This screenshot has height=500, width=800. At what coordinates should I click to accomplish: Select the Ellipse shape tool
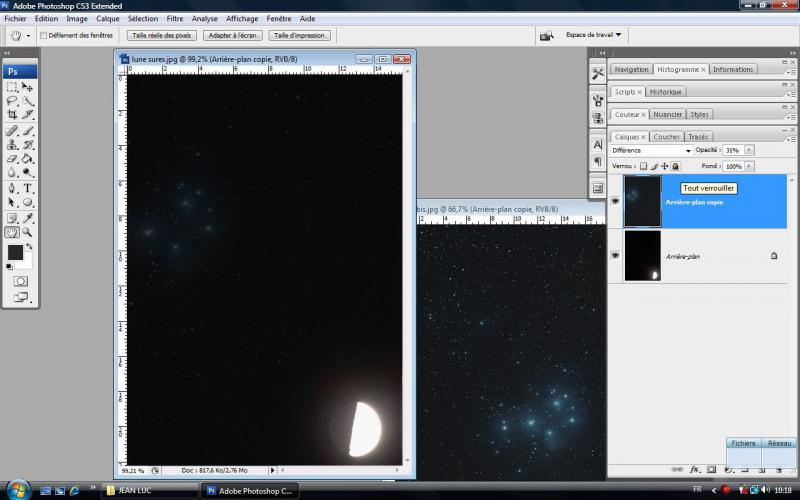tap(28, 202)
